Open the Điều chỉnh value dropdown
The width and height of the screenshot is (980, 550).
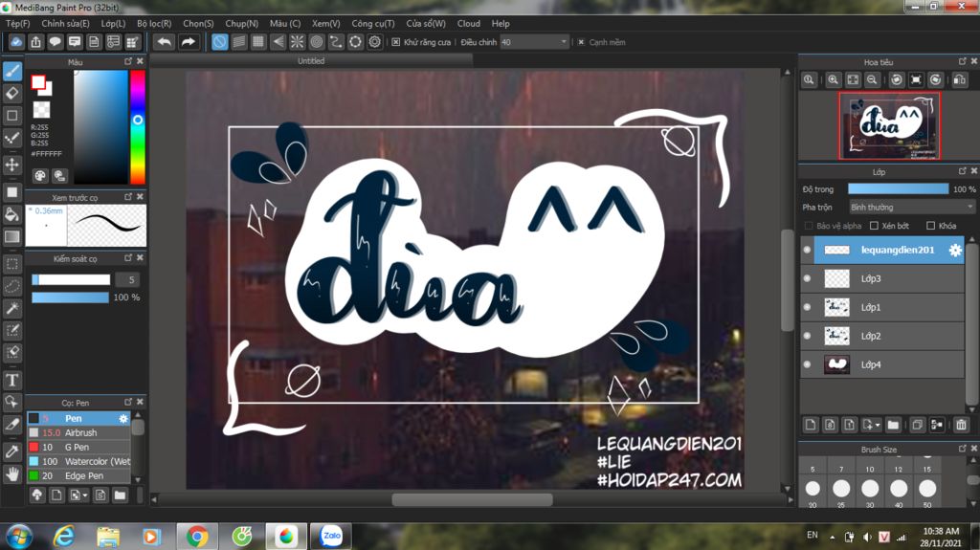(534, 42)
